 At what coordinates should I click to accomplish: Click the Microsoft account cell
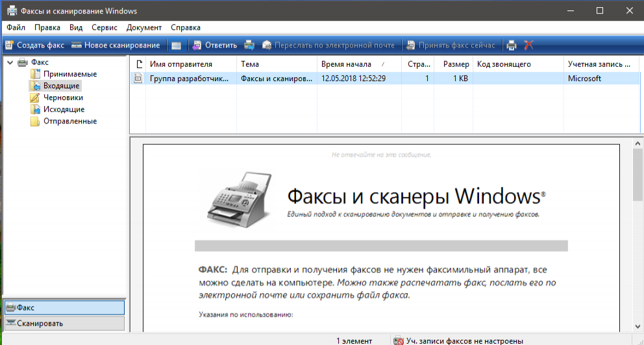pyautogui.click(x=584, y=78)
